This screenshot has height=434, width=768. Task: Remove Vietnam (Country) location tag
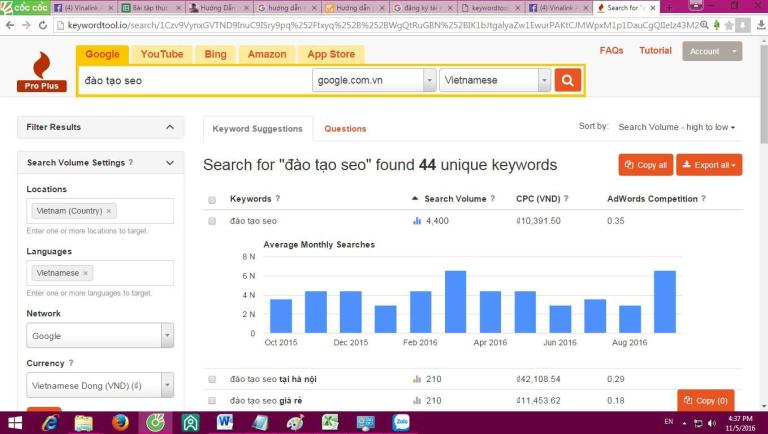[109, 211]
